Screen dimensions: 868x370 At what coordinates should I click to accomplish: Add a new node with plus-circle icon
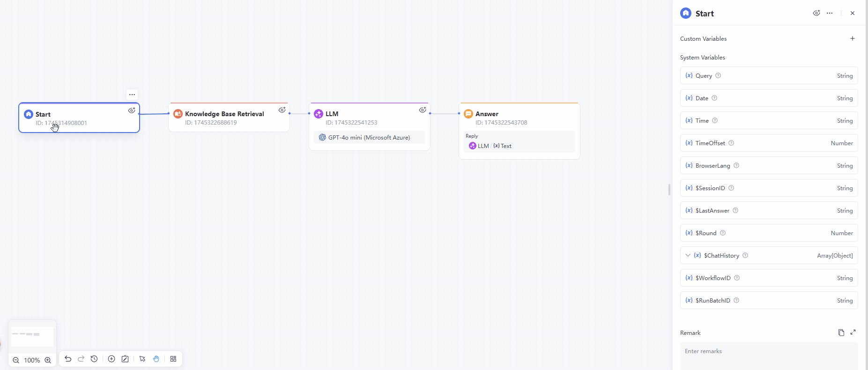(111, 359)
